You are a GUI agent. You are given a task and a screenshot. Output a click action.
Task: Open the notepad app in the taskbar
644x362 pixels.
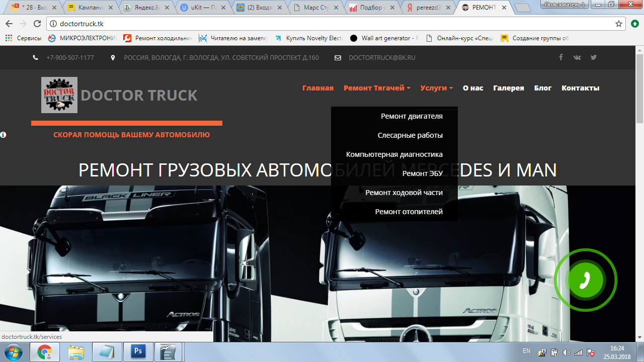tap(107, 352)
